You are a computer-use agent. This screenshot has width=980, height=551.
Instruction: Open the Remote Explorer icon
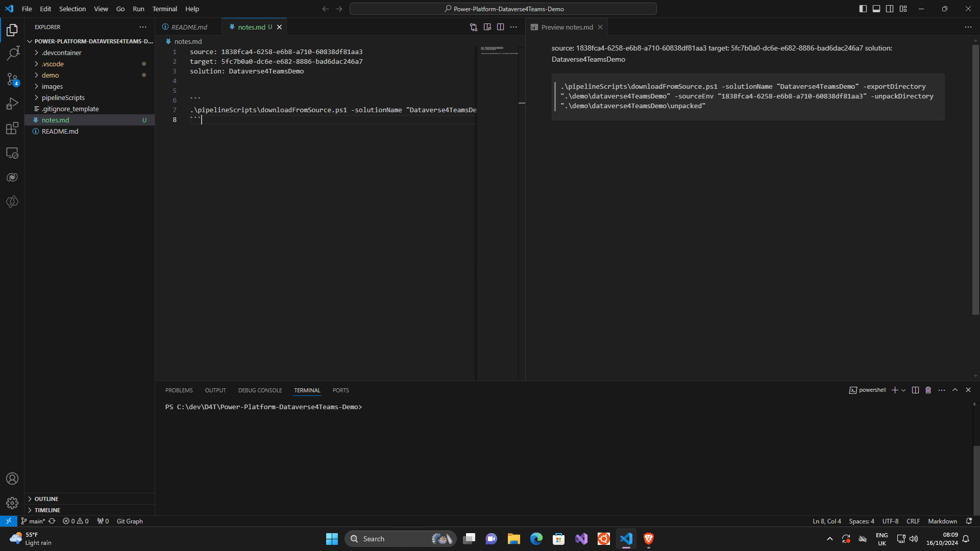click(x=12, y=153)
